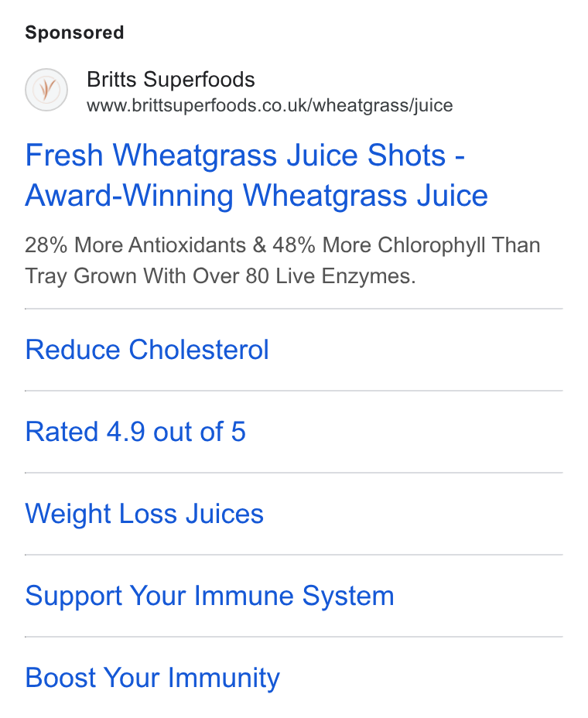Click the Award-Winning Wheatgrass Juice headline line
Screen dimensions: 588x718
[256, 196]
